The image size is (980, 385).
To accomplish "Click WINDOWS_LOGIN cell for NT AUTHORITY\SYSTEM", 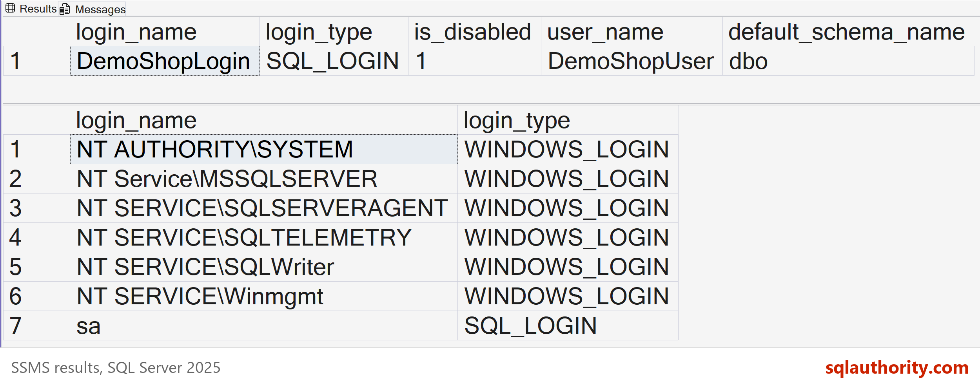I will tap(568, 149).
